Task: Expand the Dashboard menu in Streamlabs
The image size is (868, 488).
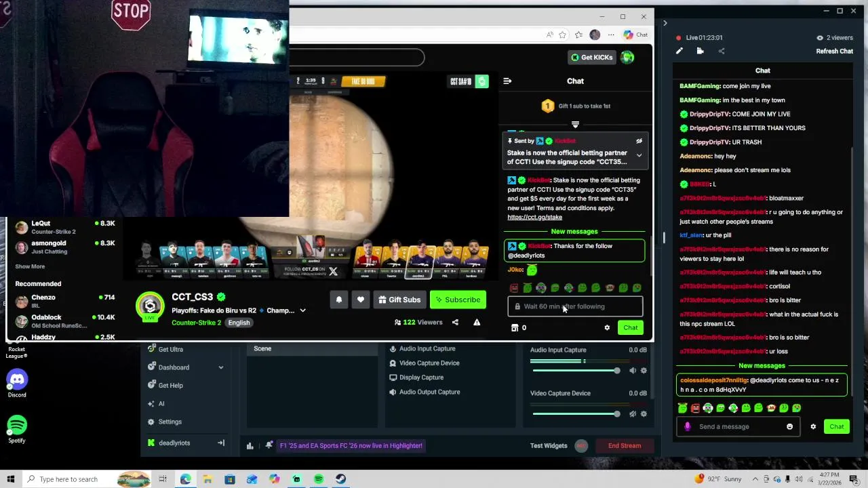Action: tap(220, 367)
